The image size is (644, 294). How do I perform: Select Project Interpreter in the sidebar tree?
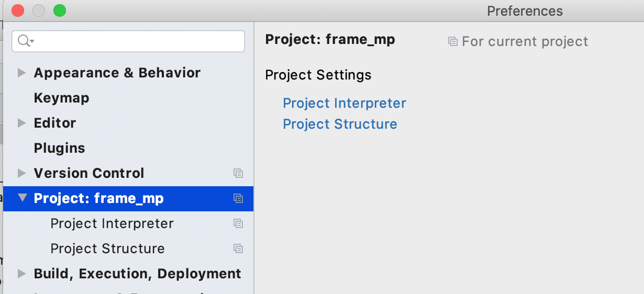[x=112, y=223]
